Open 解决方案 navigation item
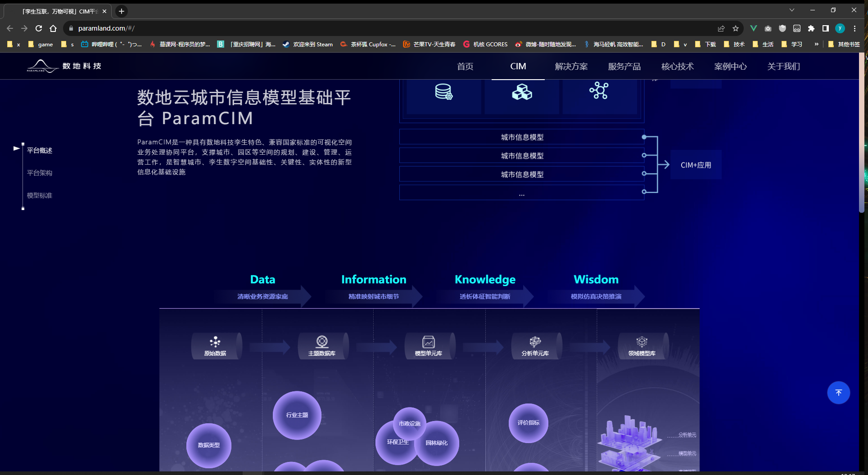868x475 pixels. point(571,67)
